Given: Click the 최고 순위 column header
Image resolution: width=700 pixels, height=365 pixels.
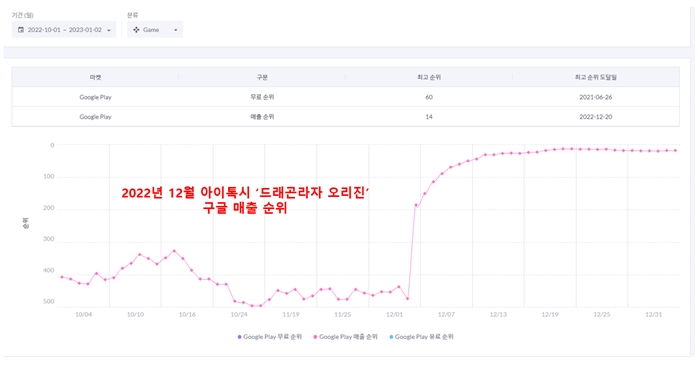Looking at the screenshot, I should [429, 77].
